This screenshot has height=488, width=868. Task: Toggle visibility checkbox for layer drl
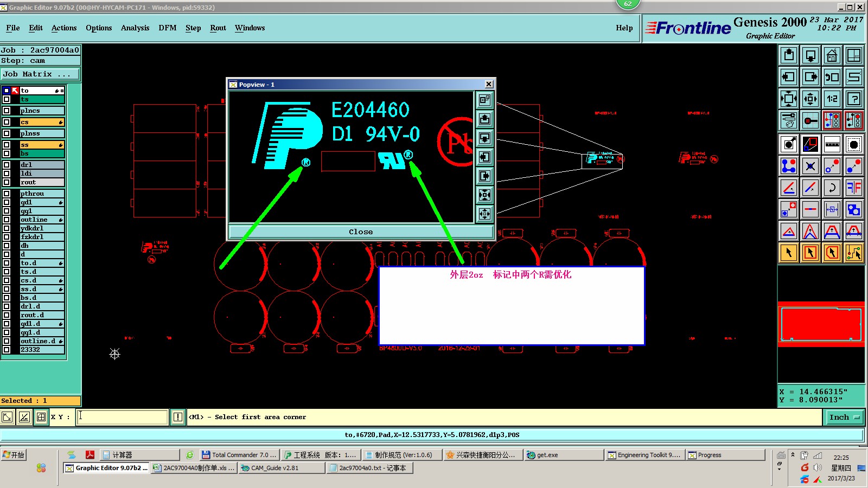pyautogui.click(x=7, y=165)
